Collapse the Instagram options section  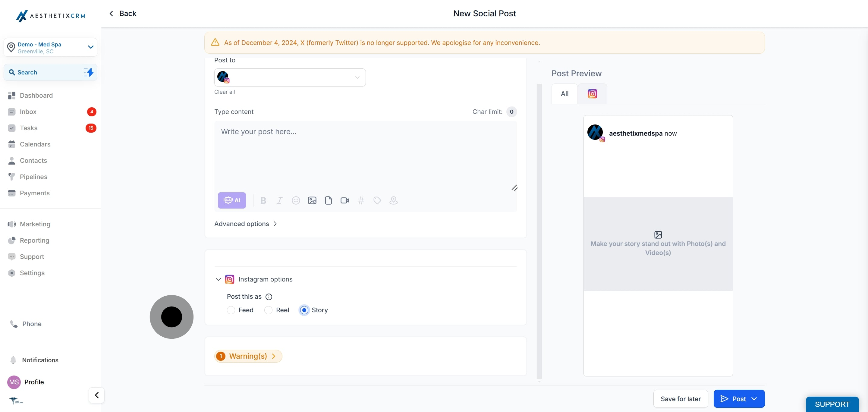coord(218,279)
